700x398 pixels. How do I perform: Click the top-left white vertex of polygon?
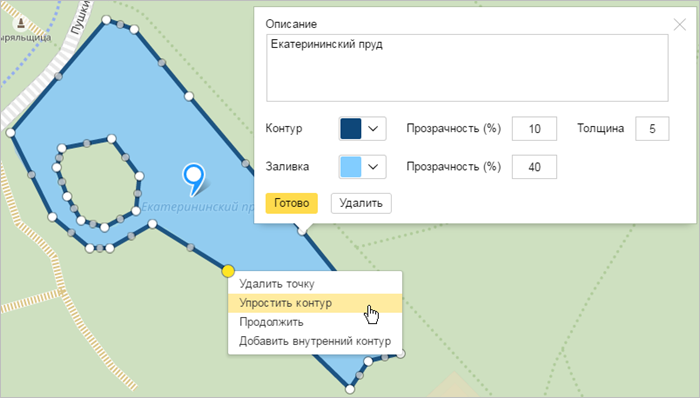point(106,20)
